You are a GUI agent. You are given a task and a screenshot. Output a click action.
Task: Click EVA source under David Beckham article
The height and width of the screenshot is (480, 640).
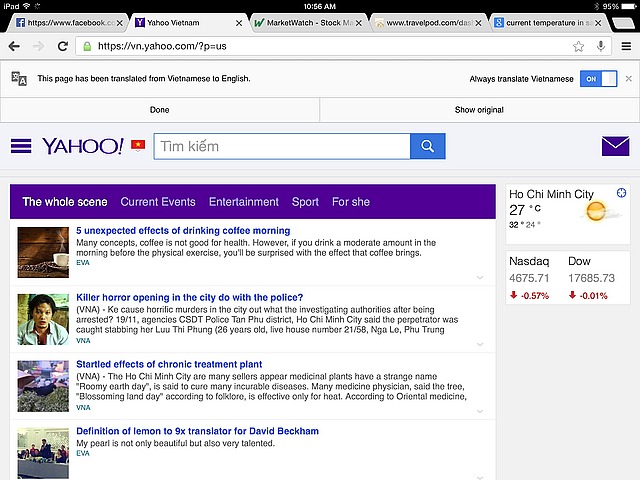click(83, 453)
